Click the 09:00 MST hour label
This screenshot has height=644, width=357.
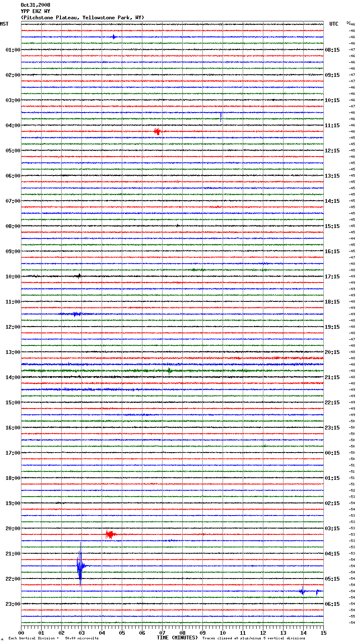point(13,251)
